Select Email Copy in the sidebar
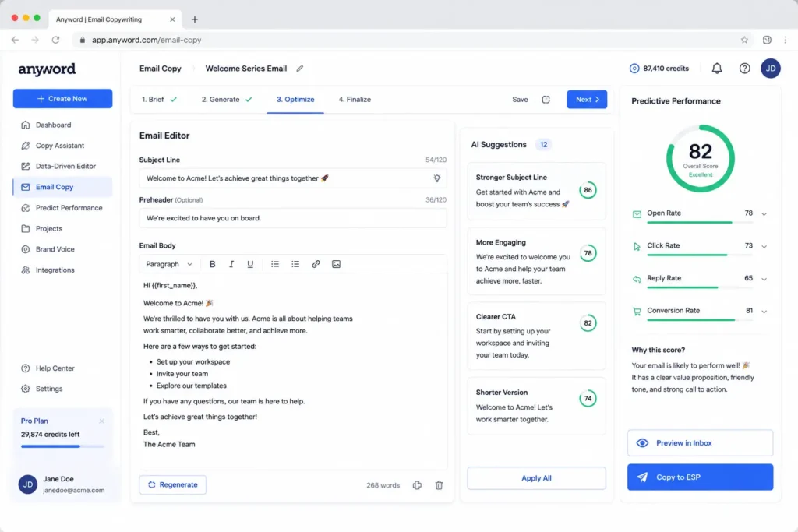Viewport: 798px width, 532px height. pyautogui.click(x=62, y=187)
